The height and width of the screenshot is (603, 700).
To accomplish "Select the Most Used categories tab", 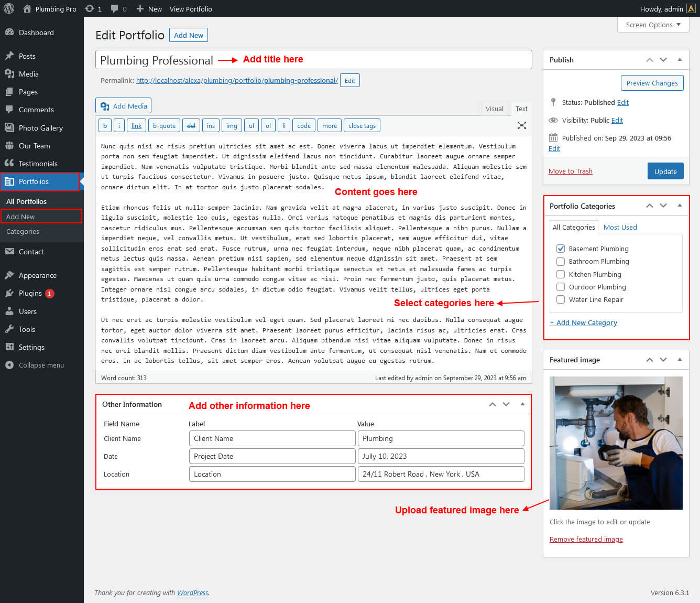I will click(x=620, y=227).
